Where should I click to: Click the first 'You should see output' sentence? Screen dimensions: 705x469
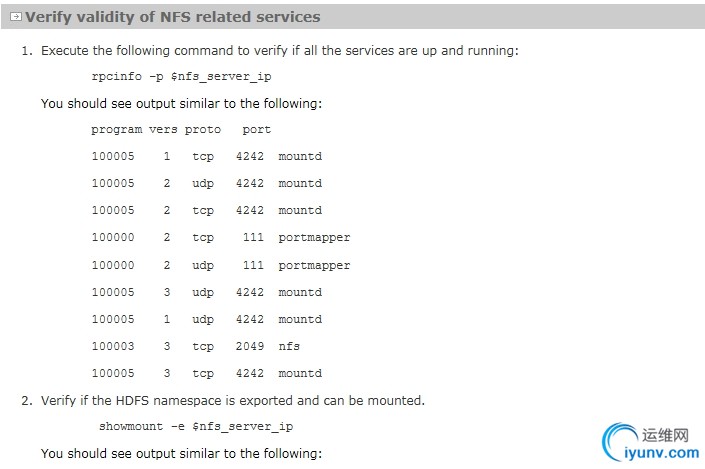(182, 103)
